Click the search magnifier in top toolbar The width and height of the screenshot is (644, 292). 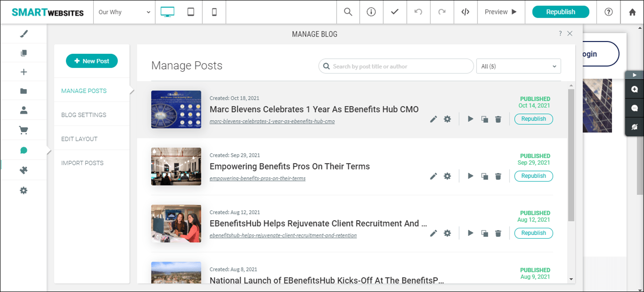348,12
